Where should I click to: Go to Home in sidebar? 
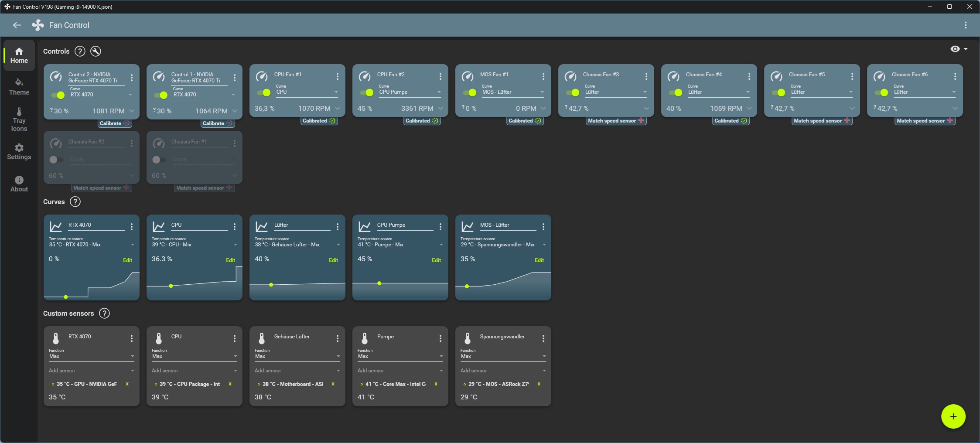pyautogui.click(x=19, y=55)
